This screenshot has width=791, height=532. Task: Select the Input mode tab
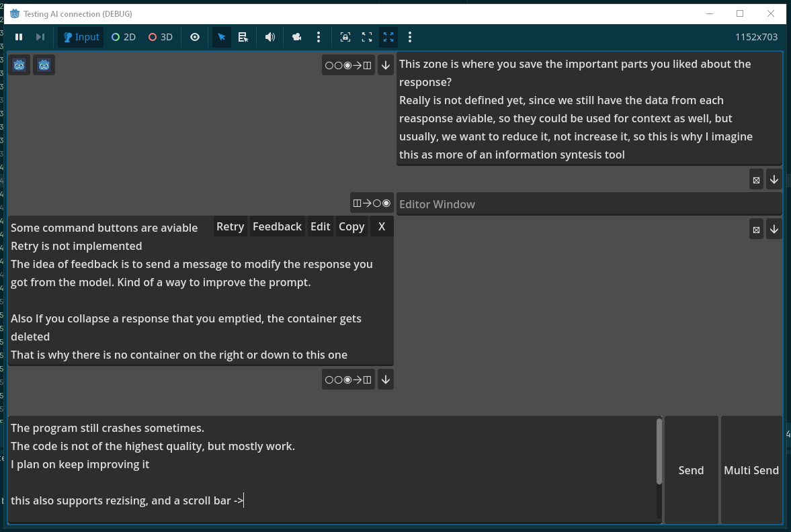coord(81,37)
